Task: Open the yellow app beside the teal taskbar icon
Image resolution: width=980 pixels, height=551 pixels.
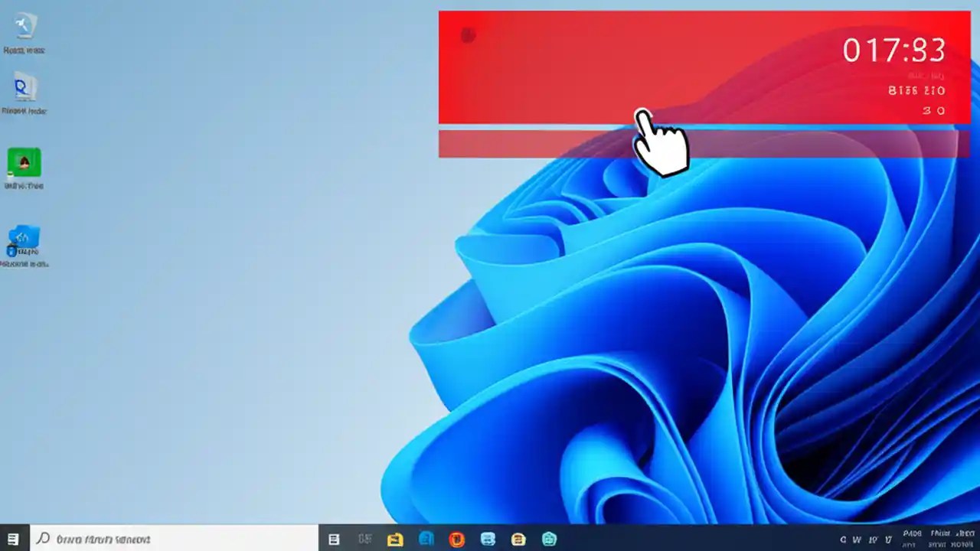Action: pos(518,540)
